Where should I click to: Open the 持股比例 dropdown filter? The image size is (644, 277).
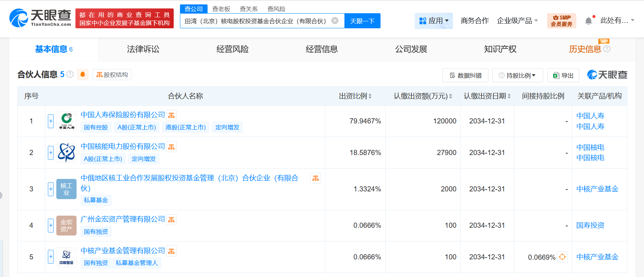click(517, 75)
